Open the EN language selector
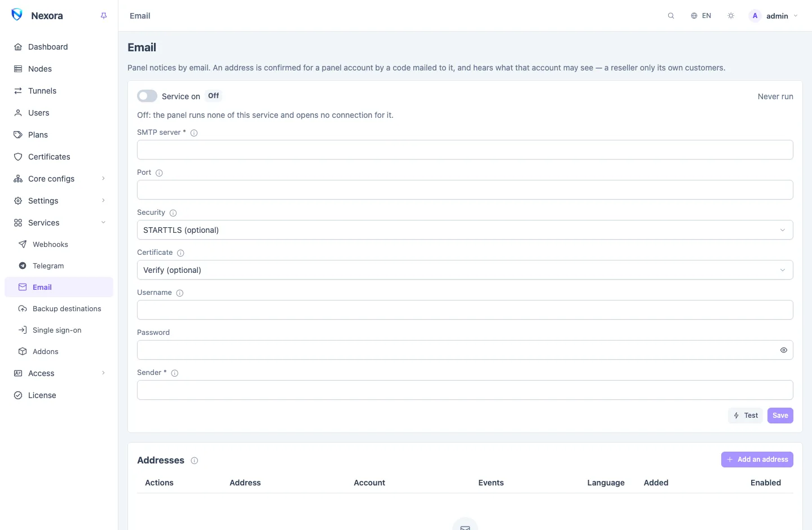 click(701, 16)
